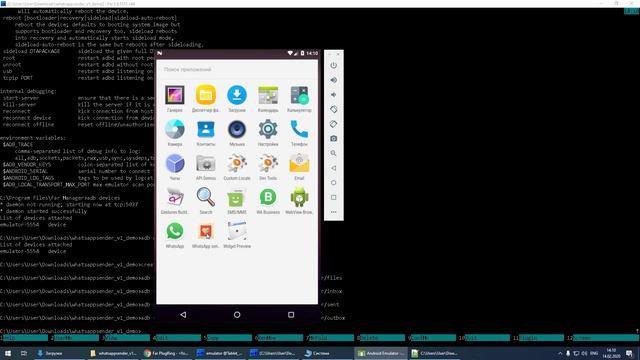Launch the Calendar app
640x360 pixels.
[268, 96]
